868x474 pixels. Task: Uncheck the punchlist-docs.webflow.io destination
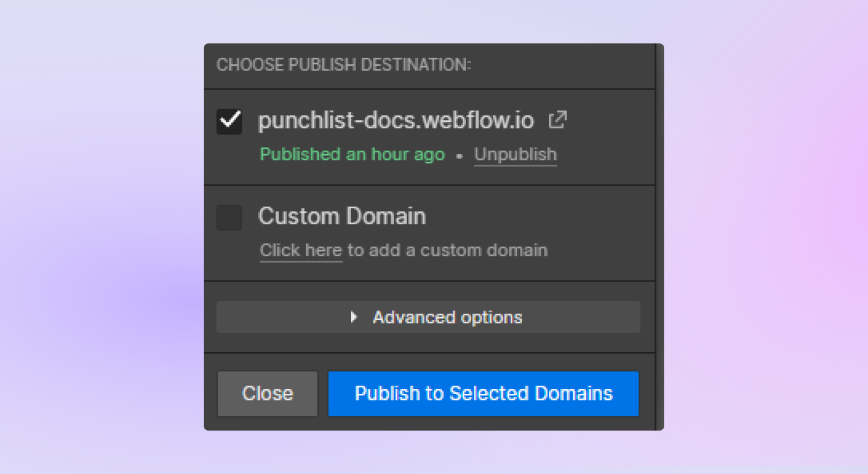[229, 121]
